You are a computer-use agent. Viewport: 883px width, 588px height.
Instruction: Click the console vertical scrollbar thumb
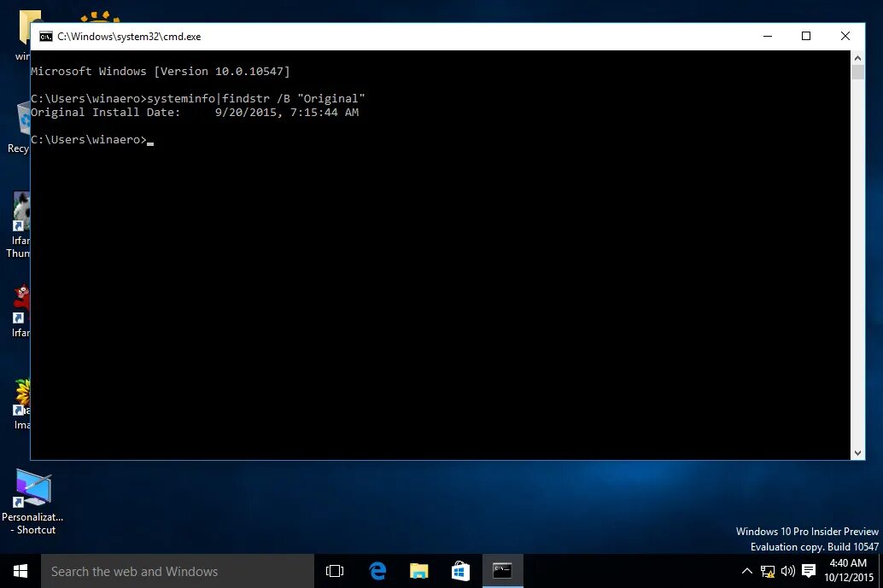pos(857,72)
